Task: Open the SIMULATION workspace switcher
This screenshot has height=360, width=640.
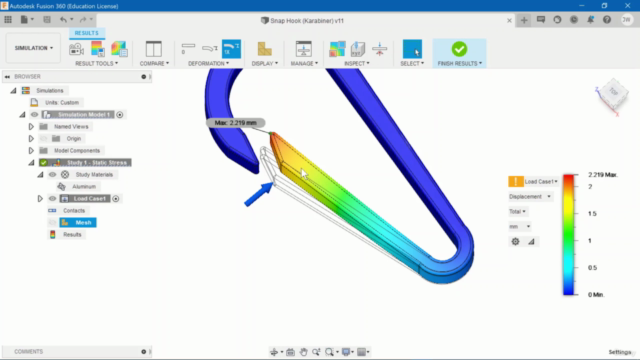Action: (33, 48)
